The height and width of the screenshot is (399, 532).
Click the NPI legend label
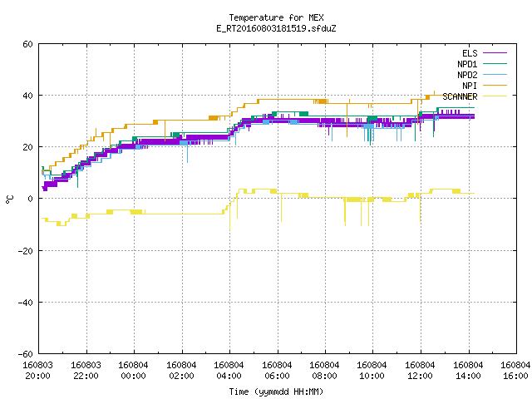(x=470, y=86)
